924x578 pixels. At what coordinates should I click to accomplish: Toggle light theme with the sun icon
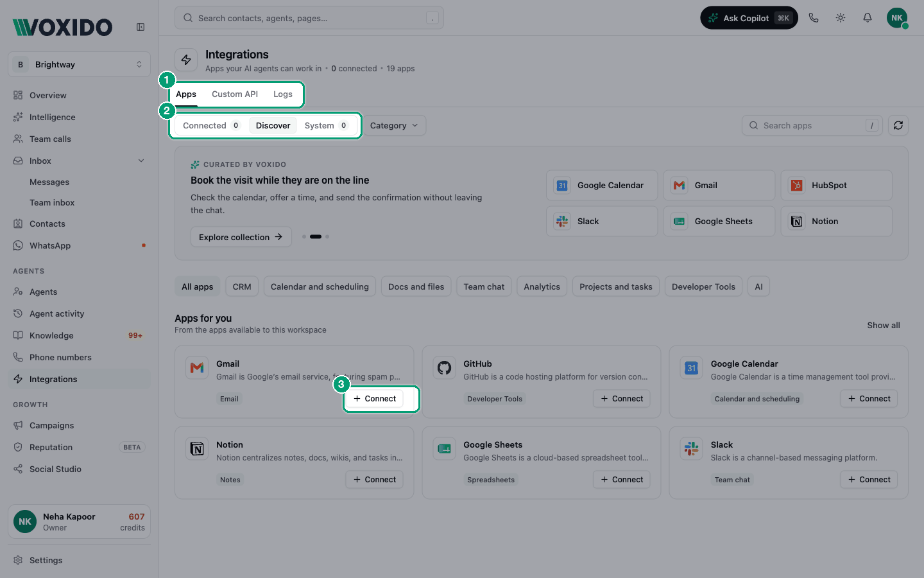click(x=841, y=18)
